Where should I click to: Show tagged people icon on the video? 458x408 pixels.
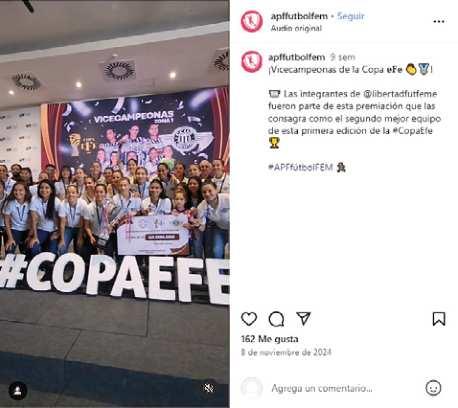[18, 390]
